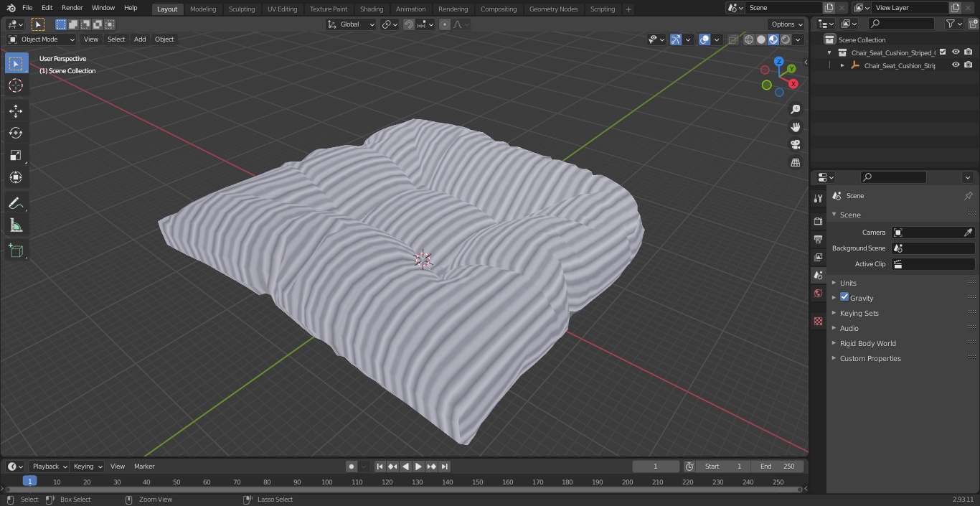Open the File menu
Image resolution: width=980 pixels, height=506 pixels.
27,8
